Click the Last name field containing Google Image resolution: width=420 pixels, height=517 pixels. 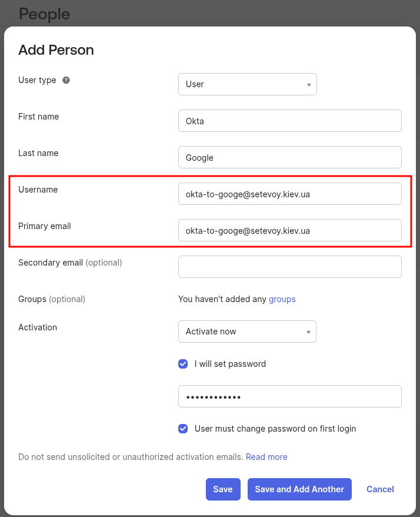[x=289, y=157]
